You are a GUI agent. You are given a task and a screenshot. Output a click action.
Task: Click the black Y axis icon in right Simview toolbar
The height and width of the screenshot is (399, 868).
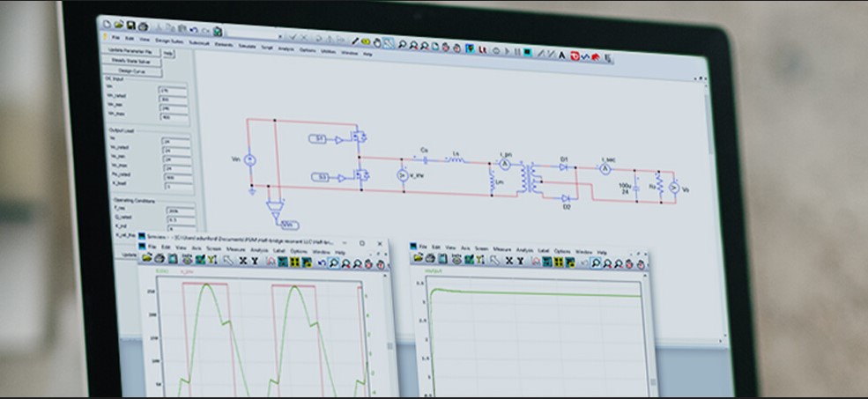click(x=520, y=262)
